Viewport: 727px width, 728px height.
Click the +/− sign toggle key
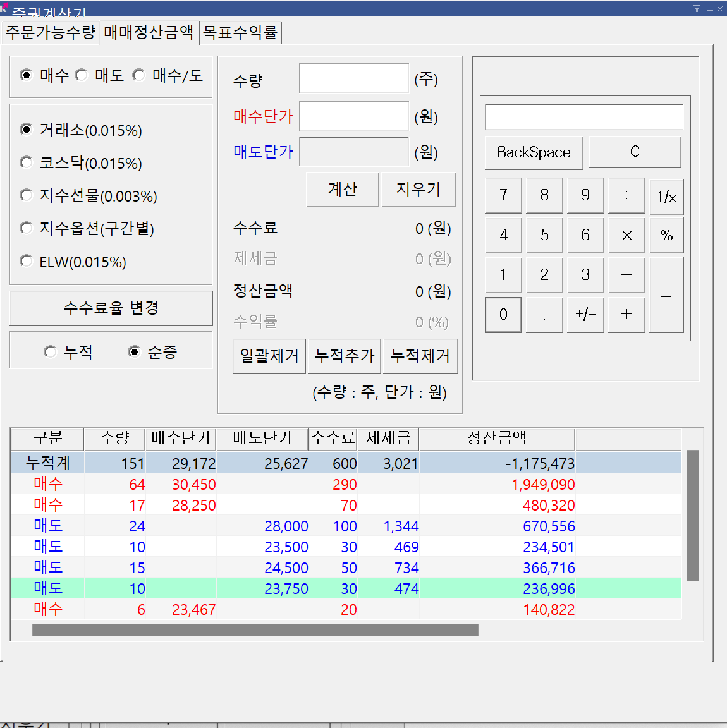tap(585, 314)
